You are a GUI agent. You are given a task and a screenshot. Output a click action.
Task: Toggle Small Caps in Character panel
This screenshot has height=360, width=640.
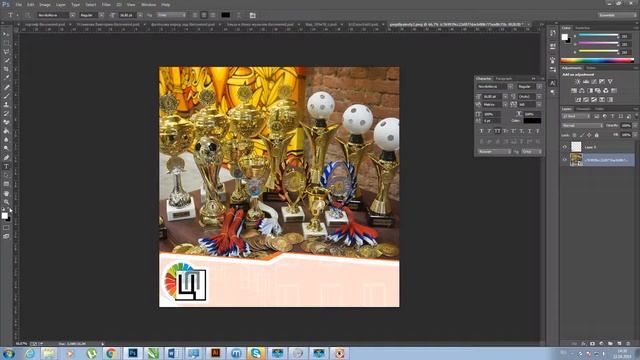505,131
